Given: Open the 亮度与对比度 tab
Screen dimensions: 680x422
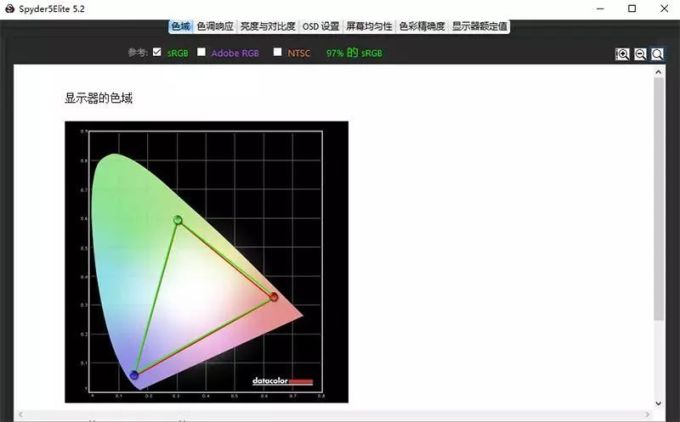Looking at the screenshot, I should coord(268,26).
